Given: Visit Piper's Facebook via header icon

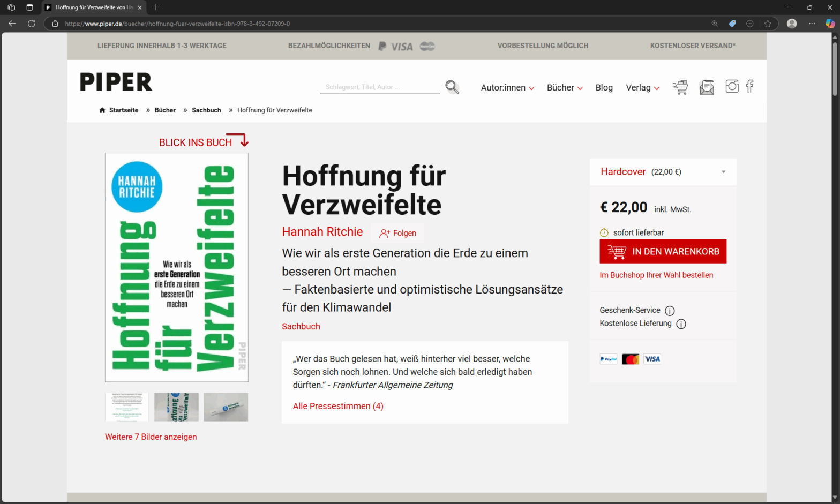Looking at the screenshot, I should [x=749, y=86].
